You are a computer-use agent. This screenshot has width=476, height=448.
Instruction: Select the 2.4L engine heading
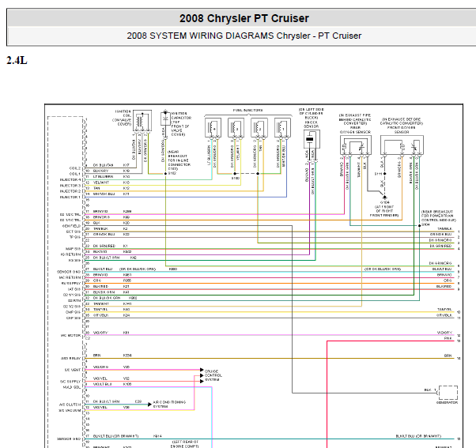tap(17, 60)
